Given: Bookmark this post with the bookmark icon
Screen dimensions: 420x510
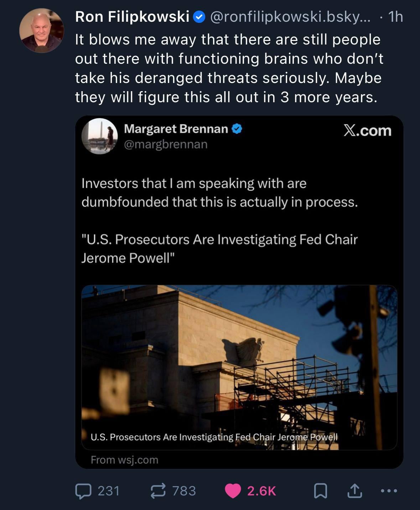Looking at the screenshot, I should coord(320,491).
